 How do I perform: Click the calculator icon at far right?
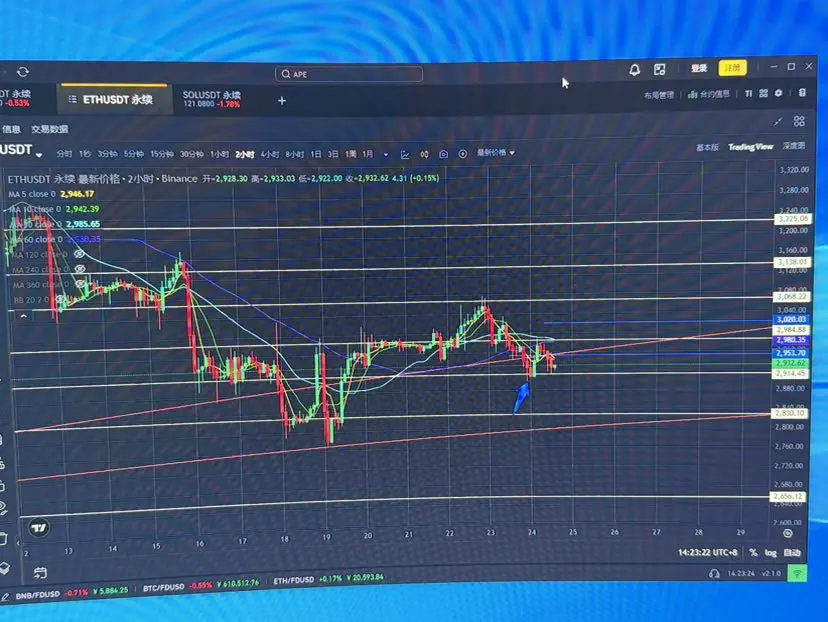pos(802,92)
